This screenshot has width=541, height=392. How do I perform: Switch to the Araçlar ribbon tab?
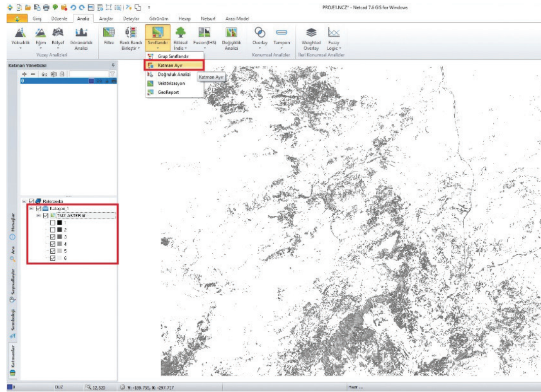[105, 19]
